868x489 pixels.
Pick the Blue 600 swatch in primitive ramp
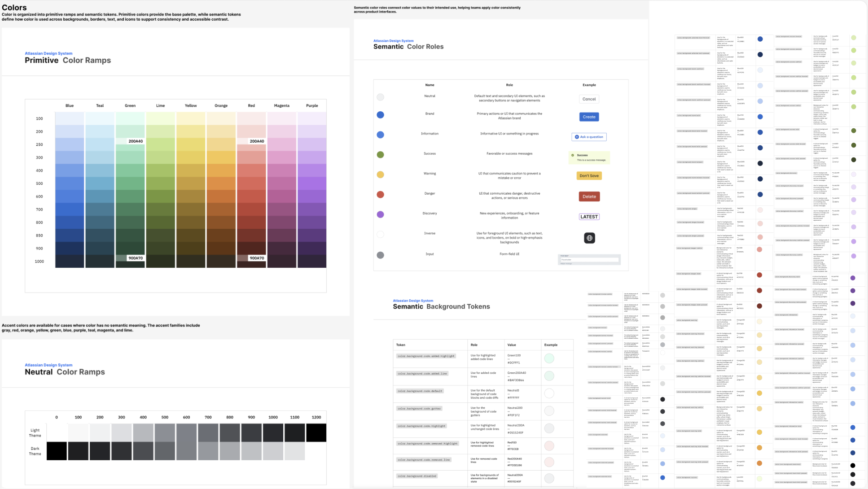coord(70,196)
